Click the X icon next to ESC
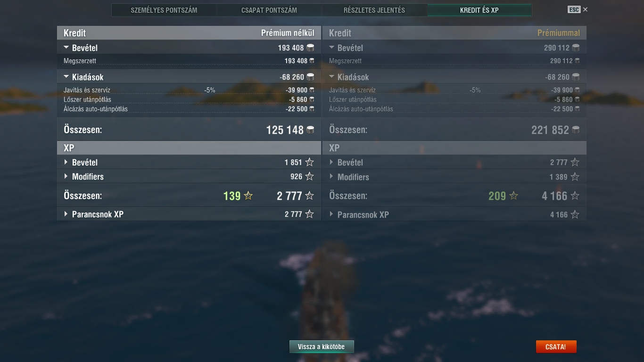The height and width of the screenshot is (362, 644). pyautogui.click(x=585, y=9)
